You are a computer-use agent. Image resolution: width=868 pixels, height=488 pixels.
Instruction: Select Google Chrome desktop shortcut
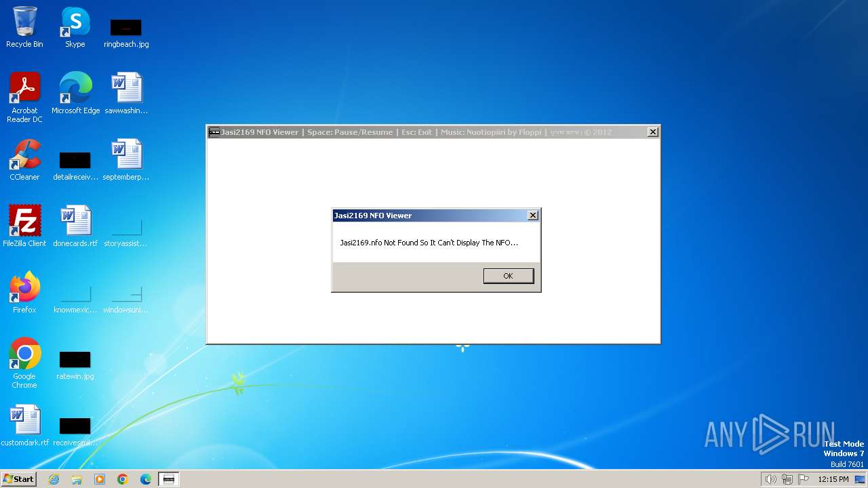pos(24,363)
